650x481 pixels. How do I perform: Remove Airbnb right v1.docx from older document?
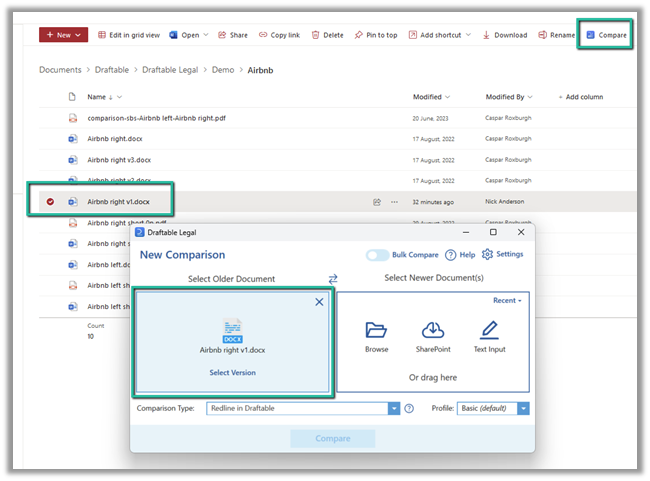click(x=319, y=302)
